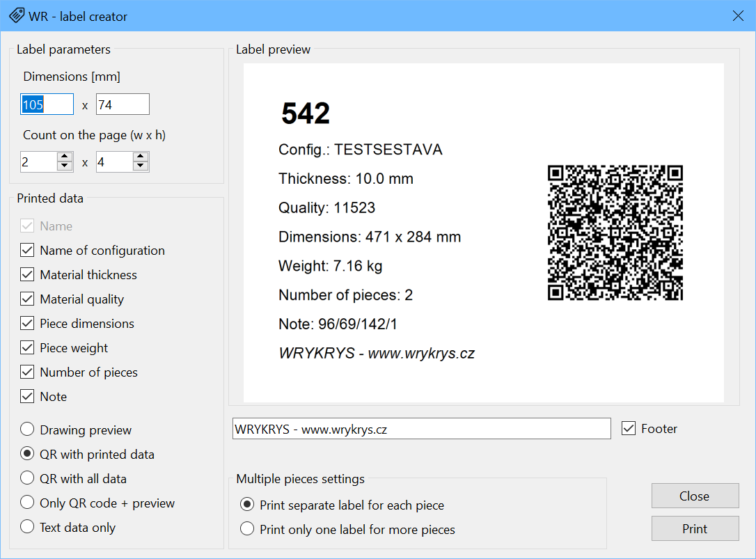Click the label width field showing 105
Screen dimensions: 756x559
(47, 104)
